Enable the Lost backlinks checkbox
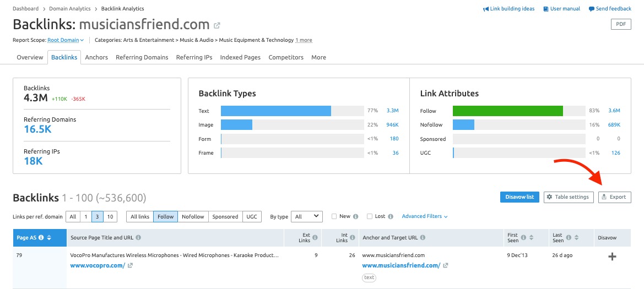644x289 pixels. click(370, 216)
